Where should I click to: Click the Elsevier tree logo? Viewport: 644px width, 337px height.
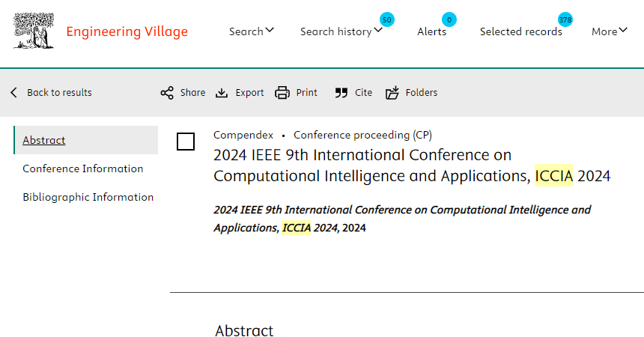[x=34, y=31]
